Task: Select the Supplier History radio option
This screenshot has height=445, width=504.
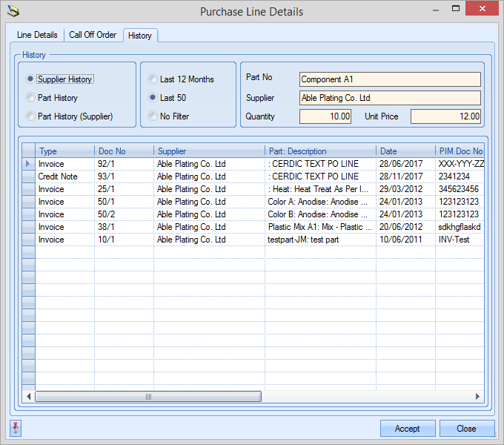Action: (x=30, y=79)
